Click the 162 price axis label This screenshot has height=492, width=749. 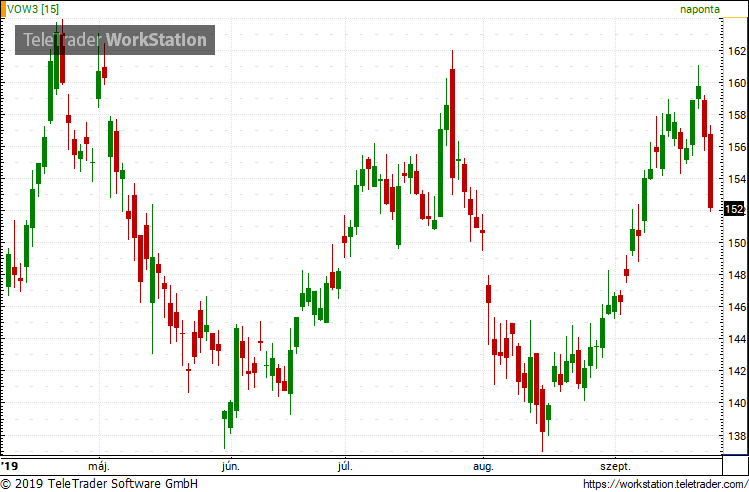tap(737, 51)
